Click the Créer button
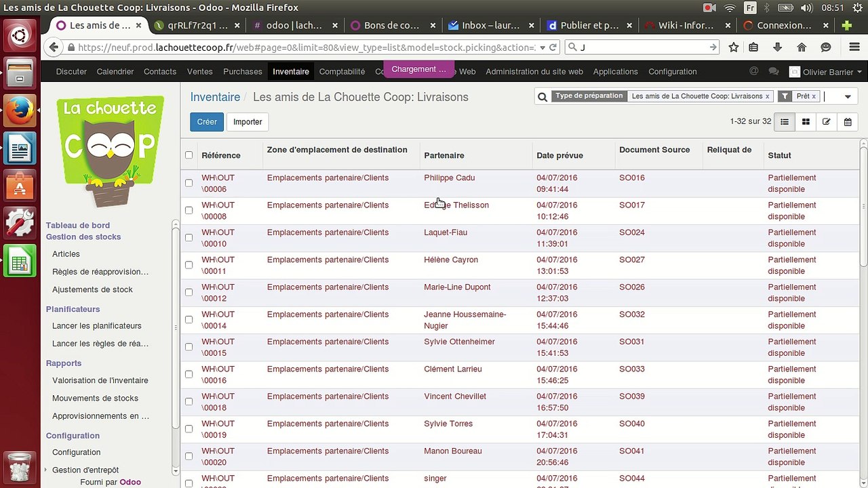868x488 pixels. coord(207,122)
